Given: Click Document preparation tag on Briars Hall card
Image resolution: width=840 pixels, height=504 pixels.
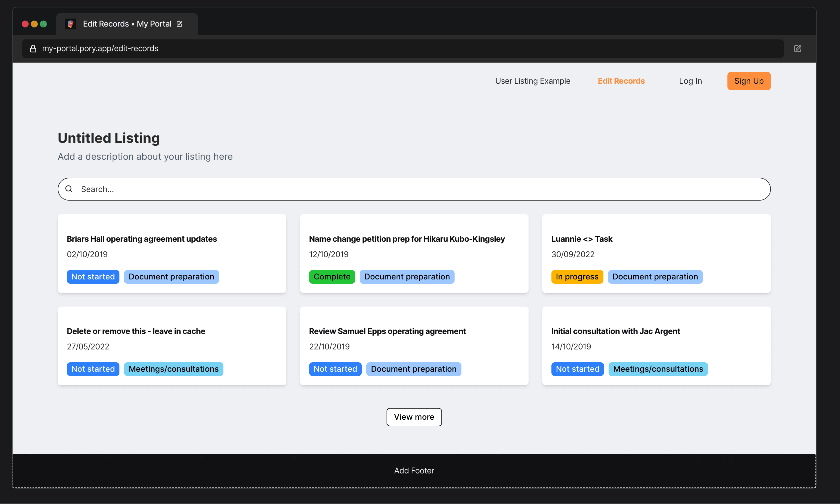Looking at the screenshot, I should 171,277.
